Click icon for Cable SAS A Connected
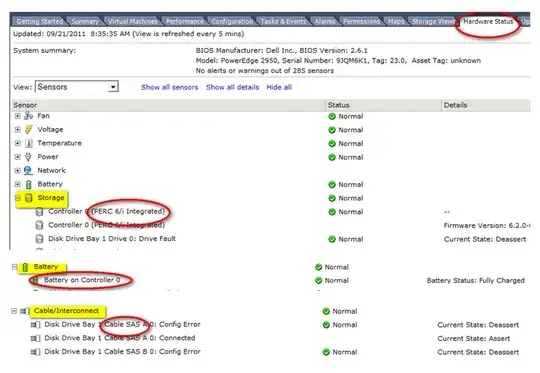540x373 pixels. (35, 338)
